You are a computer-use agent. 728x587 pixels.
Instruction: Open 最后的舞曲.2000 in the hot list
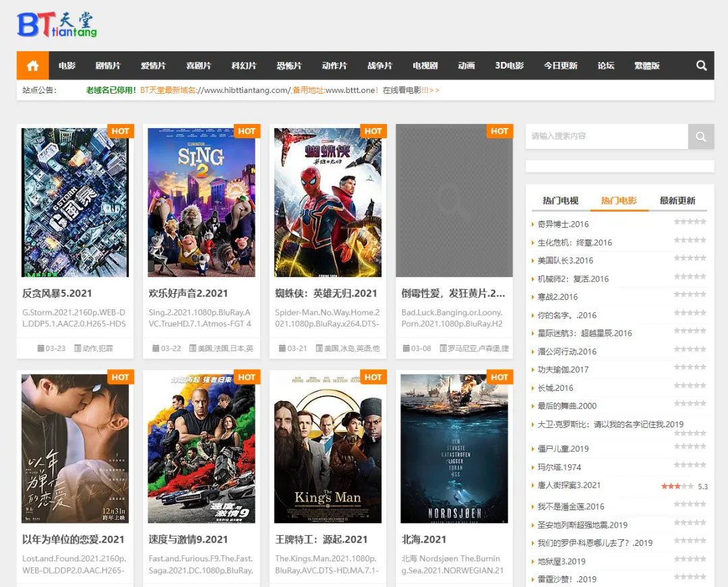click(x=567, y=406)
